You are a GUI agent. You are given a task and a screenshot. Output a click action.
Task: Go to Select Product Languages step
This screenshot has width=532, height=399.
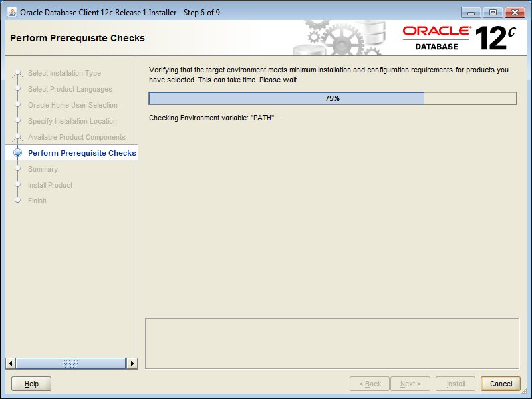click(70, 89)
